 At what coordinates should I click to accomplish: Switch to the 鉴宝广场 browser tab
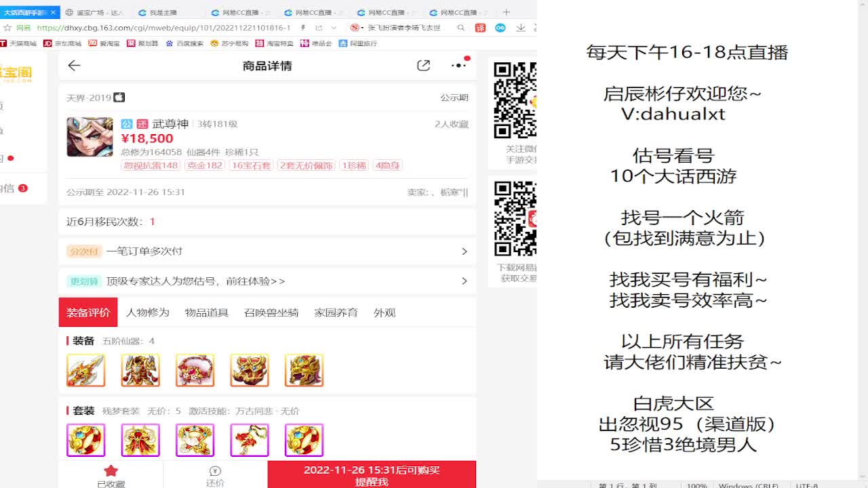(x=94, y=12)
